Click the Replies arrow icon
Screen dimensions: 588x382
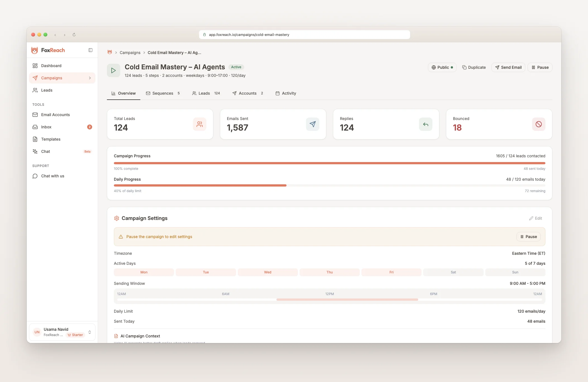point(425,124)
